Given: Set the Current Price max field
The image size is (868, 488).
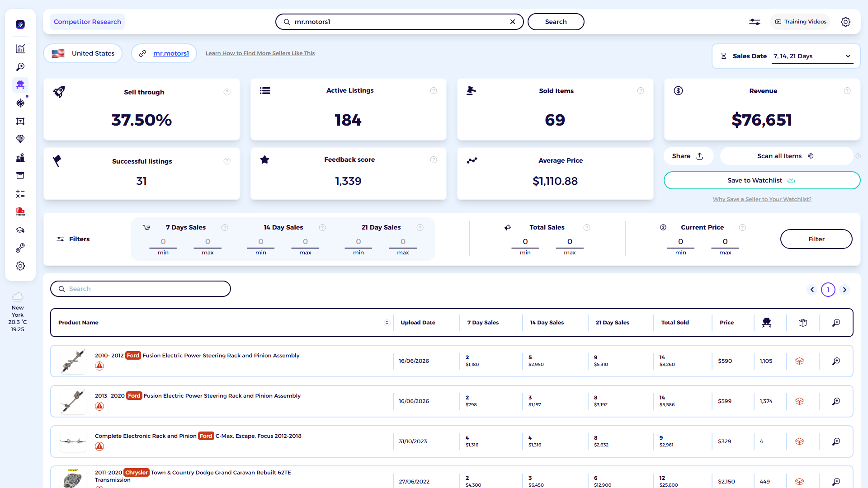Looking at the screenshot, I should [725, 242].
